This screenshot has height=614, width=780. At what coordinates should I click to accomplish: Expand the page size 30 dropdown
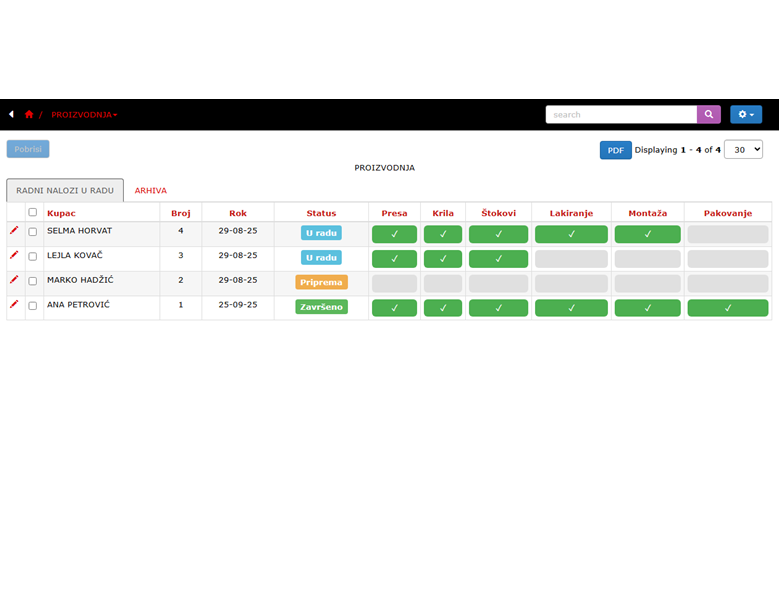click(x=743, y=149)
